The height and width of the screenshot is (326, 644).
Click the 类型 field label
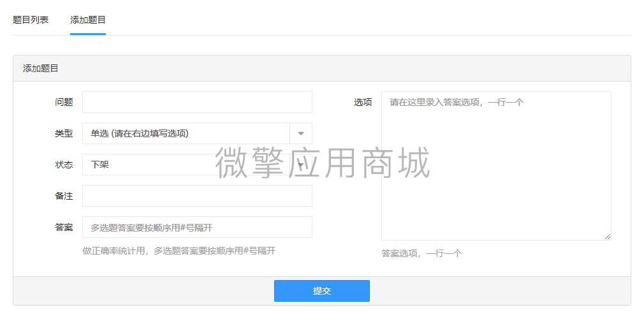tap(64, 133)
